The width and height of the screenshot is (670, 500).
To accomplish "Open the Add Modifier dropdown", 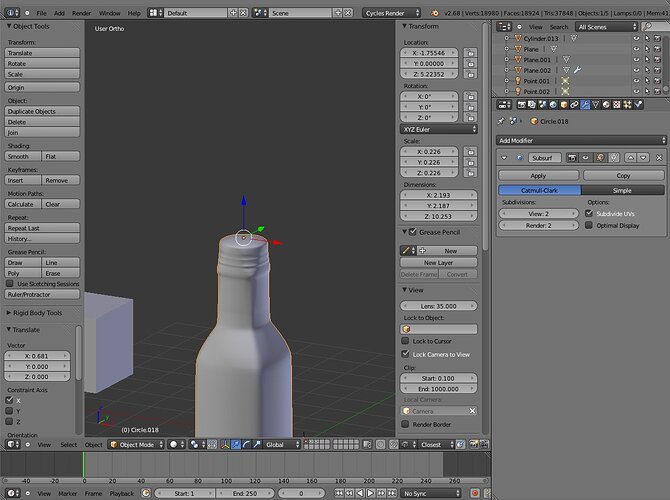I will click(581, 140).
